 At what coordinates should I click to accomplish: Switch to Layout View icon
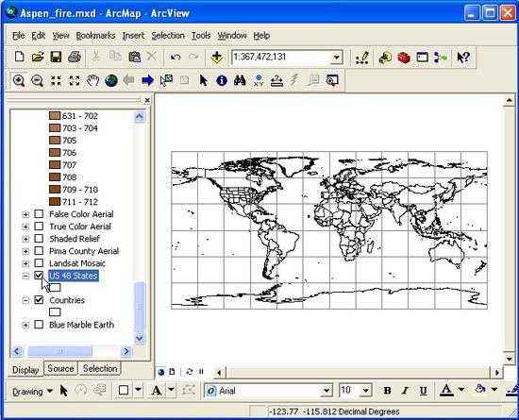(172, 372)
